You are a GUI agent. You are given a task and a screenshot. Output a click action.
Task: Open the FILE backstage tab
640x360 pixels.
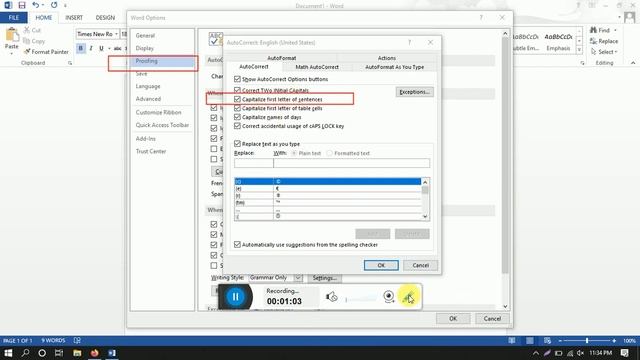(13, 18)
